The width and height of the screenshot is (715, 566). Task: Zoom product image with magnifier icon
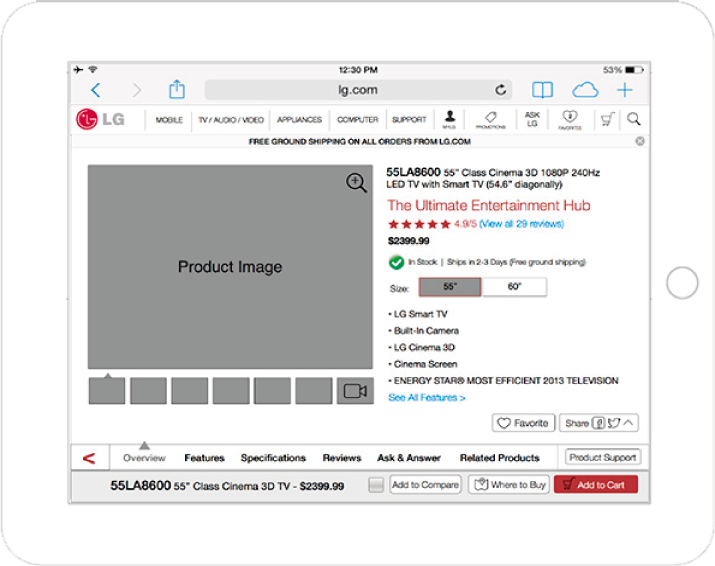(357, 182)
